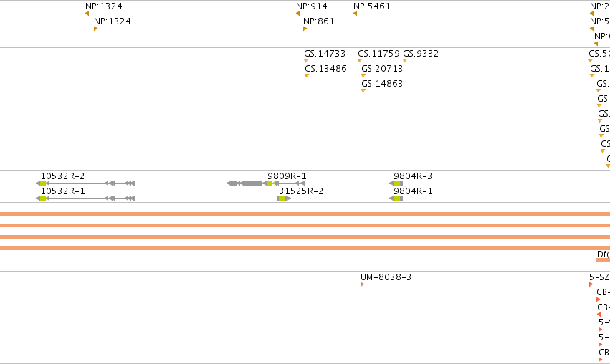Open the NP:861 feature label

click(x=319, y=21)
